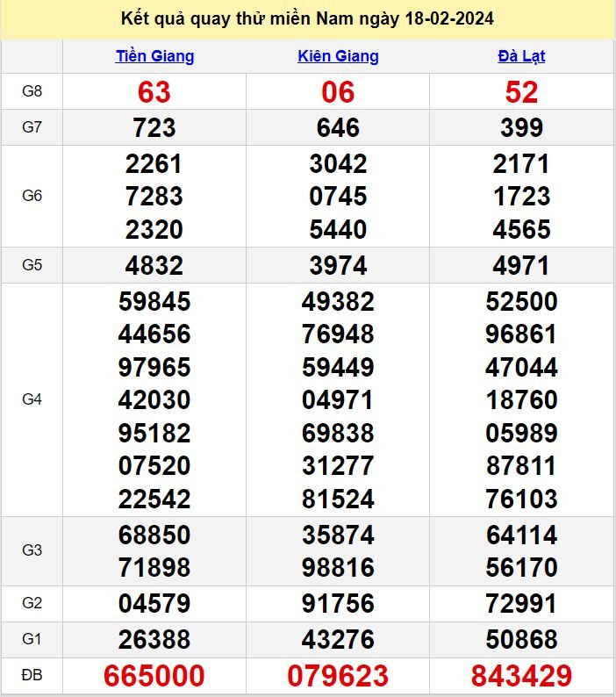Click G6 number 5440
Viewport: 616px width, 697px height.
pos(338,230)
